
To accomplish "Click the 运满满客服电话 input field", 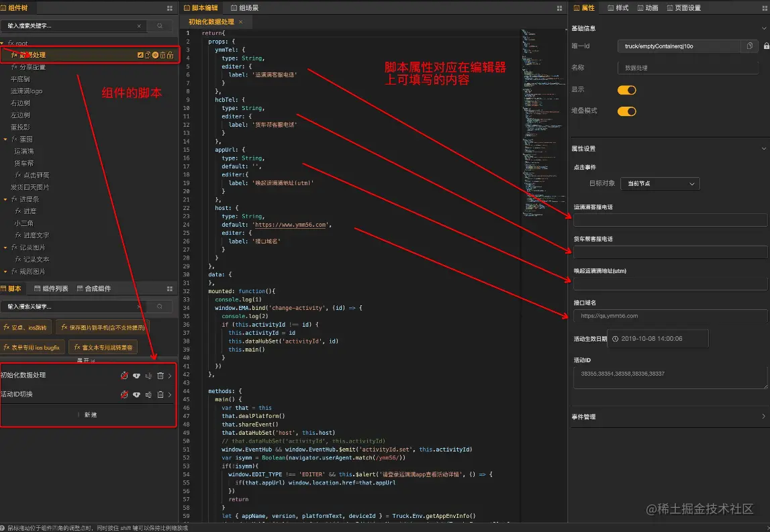I will (x=670, y=220).
